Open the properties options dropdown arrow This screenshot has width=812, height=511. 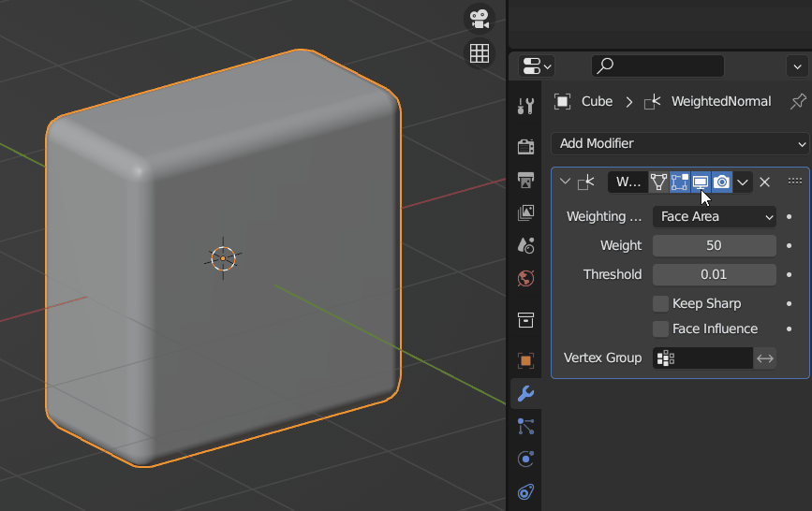click(x=797, y=66)
